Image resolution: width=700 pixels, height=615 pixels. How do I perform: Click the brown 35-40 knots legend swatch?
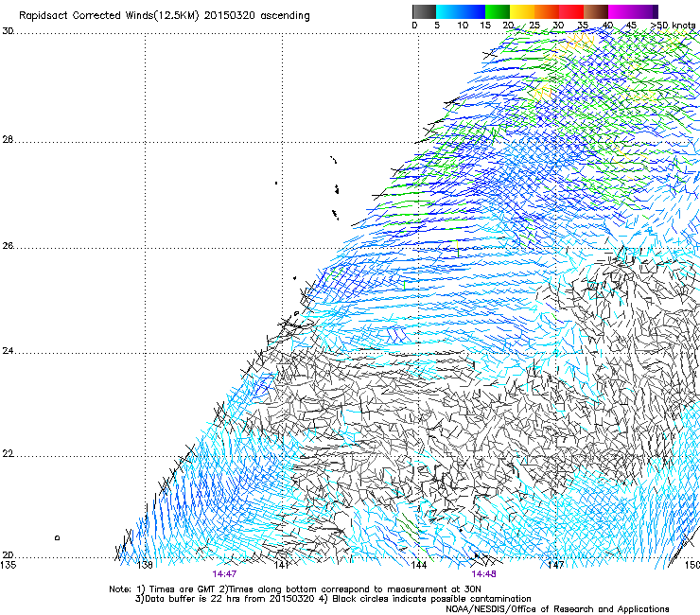coord(596,11)
